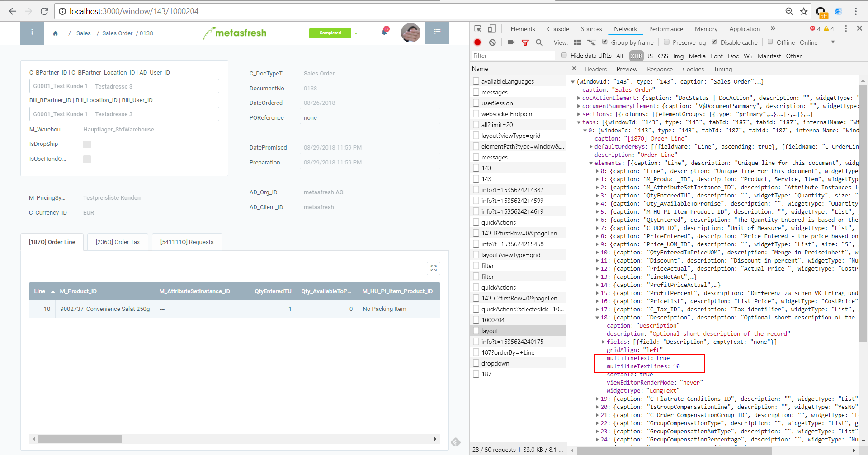Reload the browser page

click(44, 11)
